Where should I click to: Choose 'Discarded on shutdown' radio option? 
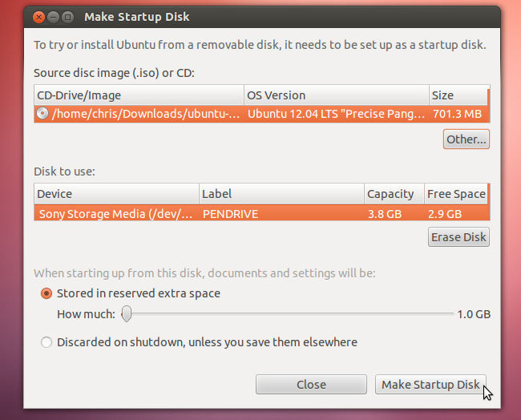46,342
